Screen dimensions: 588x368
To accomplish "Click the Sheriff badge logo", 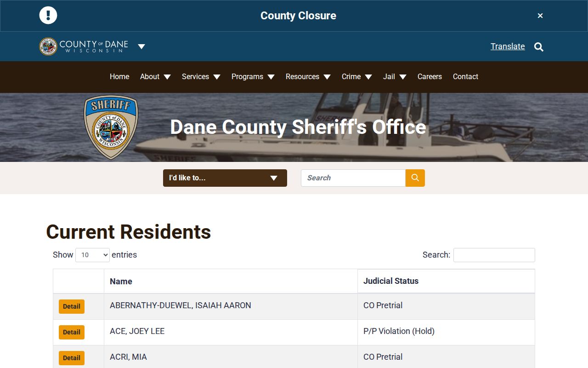I will 111,127.
